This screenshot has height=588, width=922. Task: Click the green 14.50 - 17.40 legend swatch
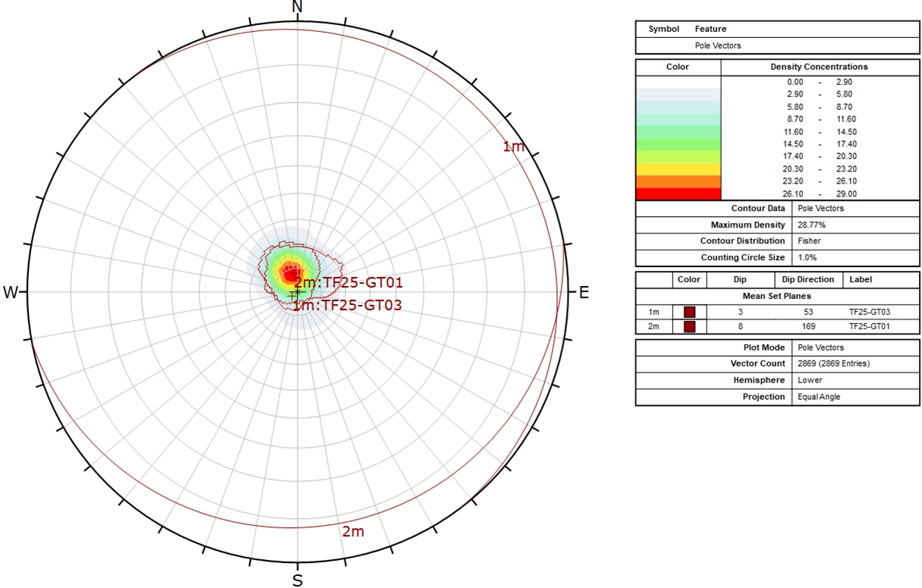tap(678, 144)
